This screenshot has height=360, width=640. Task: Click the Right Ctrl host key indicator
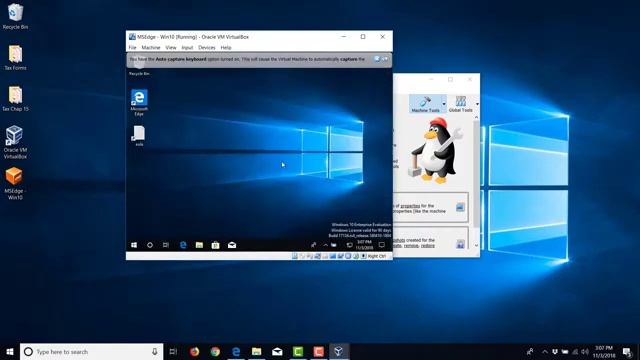(x=376, y=256)
